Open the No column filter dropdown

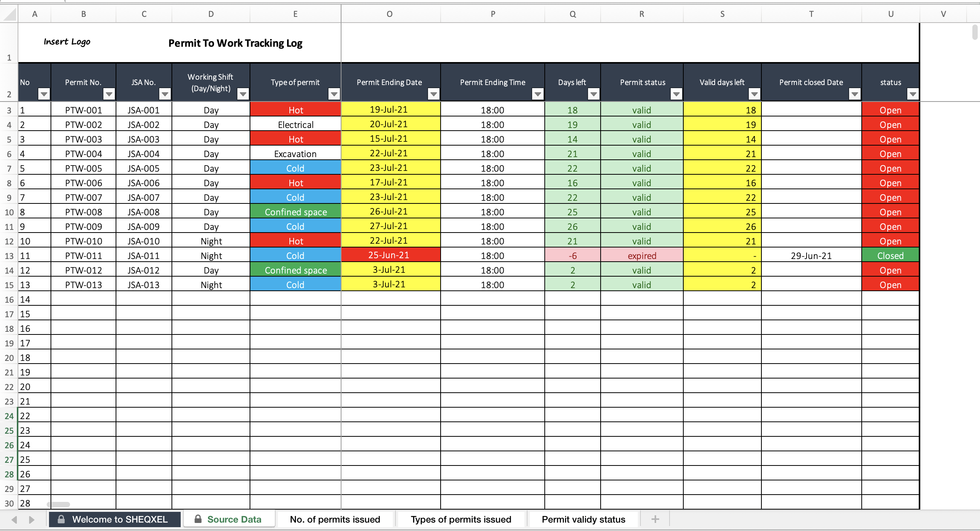(44, 93)
